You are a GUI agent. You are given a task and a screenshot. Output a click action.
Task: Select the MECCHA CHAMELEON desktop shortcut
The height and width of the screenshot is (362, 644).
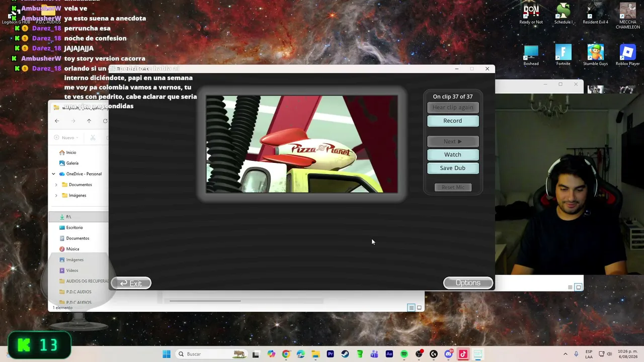click(x=627, y=16)
